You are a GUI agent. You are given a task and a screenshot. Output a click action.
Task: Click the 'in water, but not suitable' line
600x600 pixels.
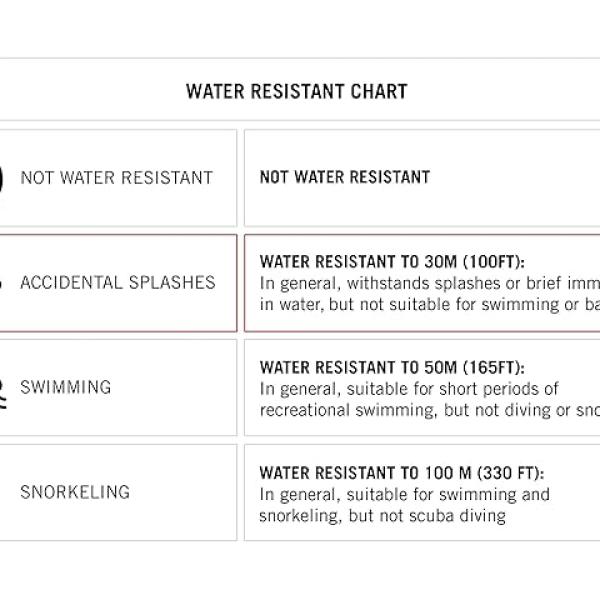pyautogui.click(x=430, y=305)
